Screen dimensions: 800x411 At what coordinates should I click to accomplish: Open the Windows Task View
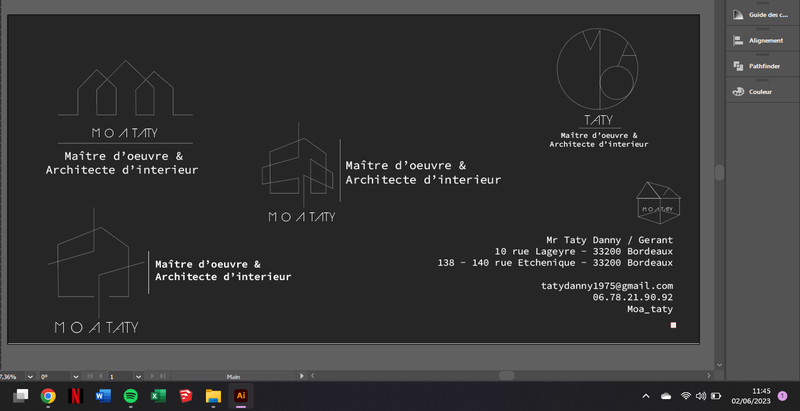pos(20,396)
